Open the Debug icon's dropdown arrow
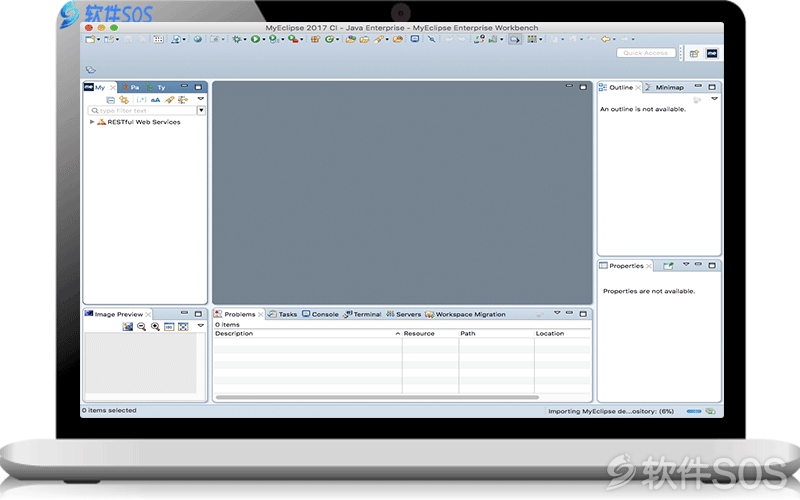800x500 pixels. (245, 40)
